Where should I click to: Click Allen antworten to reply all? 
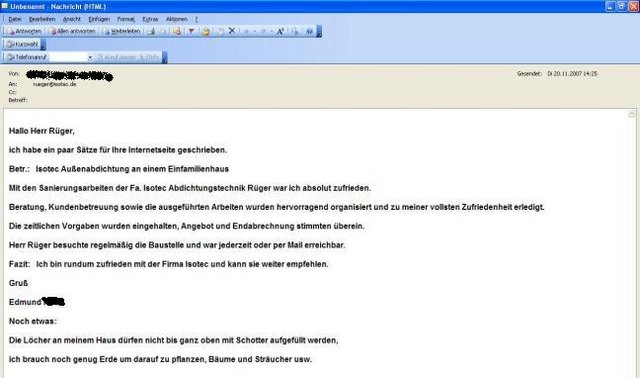click(72, 31)
